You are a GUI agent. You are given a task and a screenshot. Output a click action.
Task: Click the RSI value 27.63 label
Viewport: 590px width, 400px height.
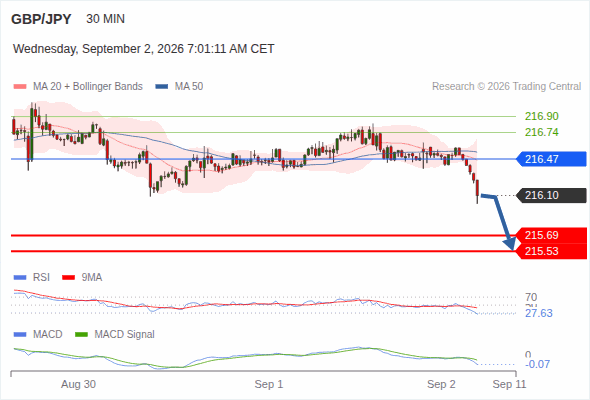point(539,313)
